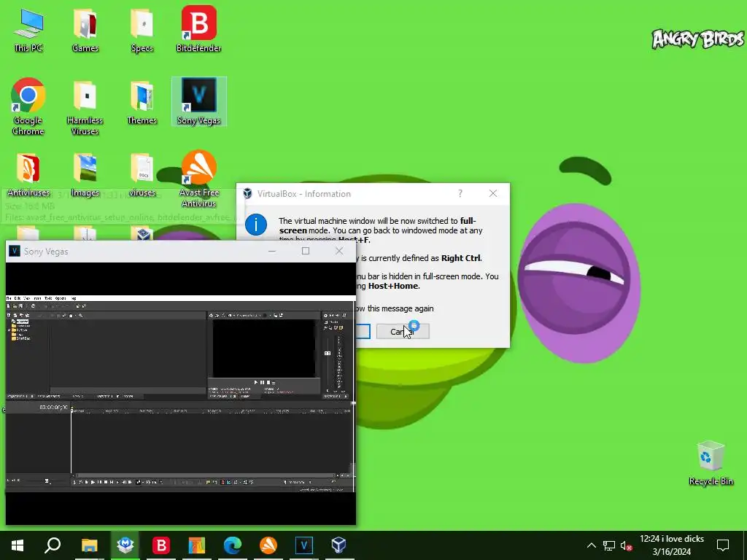Open the Edit menu in Sony Vegas
The width and height of the screenshot is (747, 560).
tap(18, 298)
